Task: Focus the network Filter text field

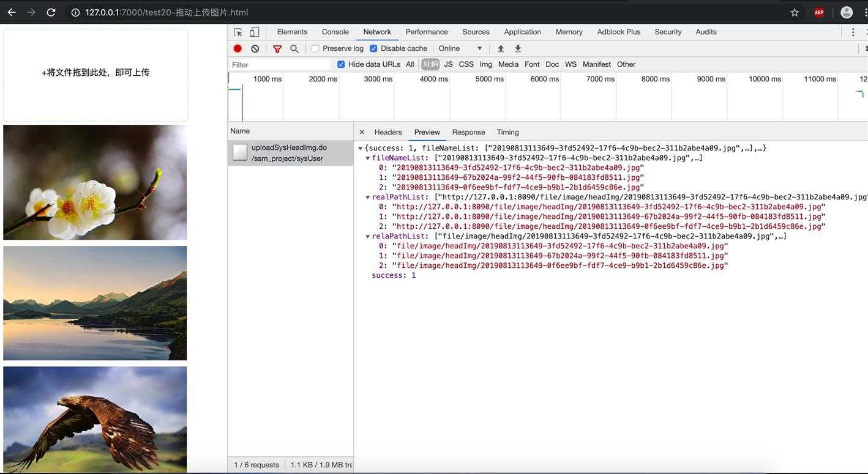Action: pos(280,64)
